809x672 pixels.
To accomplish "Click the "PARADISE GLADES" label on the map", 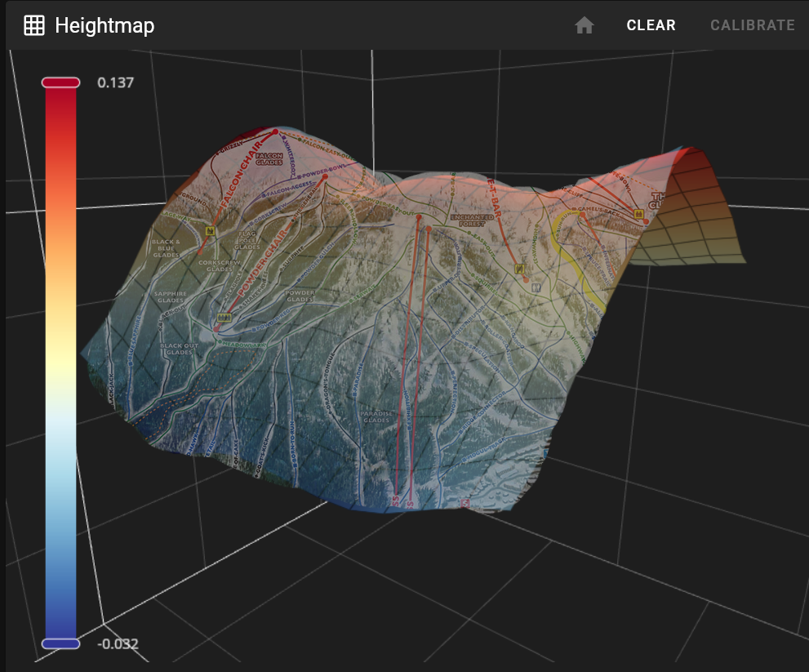I will (x=376, y=416).
